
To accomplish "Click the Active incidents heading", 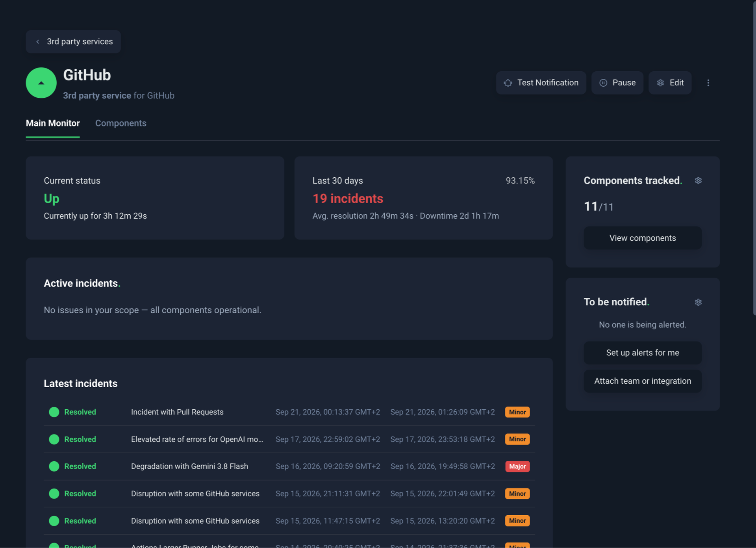I will (82, 284).
